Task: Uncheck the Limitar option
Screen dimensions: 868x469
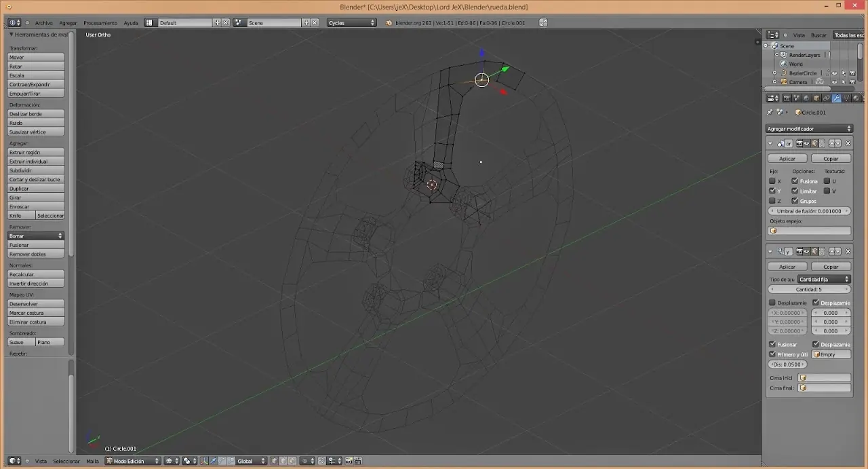Action: 795,191
